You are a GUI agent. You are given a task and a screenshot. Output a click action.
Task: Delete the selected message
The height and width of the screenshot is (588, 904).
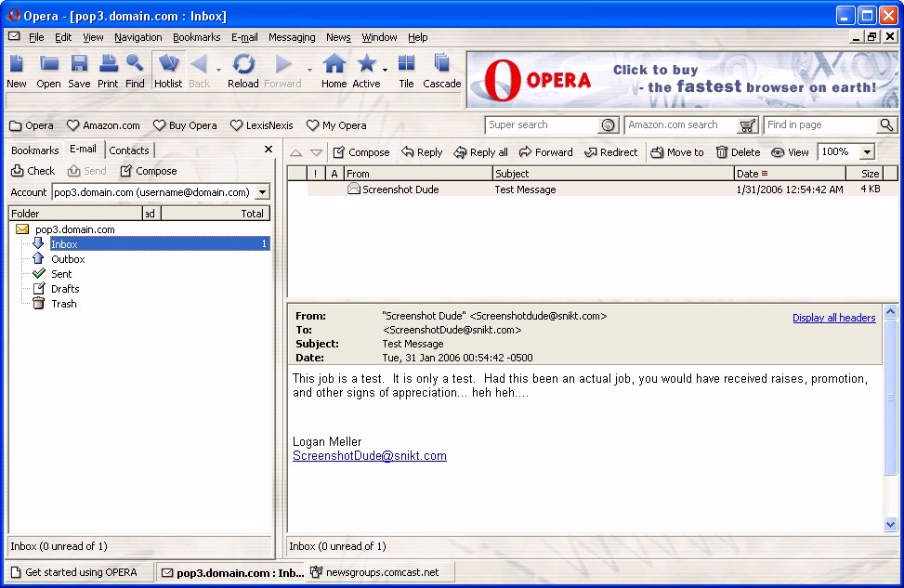[739, 152]
